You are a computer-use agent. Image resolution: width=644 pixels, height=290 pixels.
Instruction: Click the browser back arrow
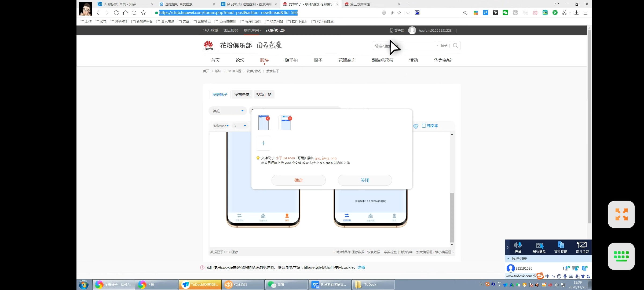tap(98, 13)
